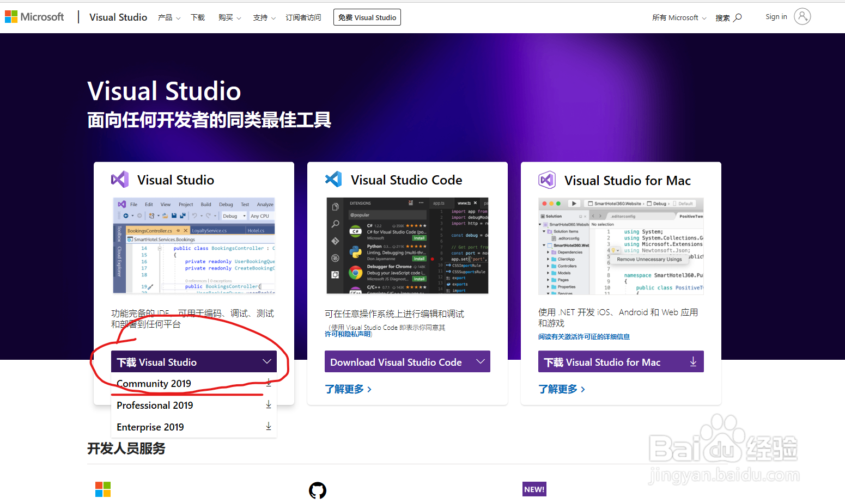
Task: Open the Visual Studio Code screenshot thumbnail
Action: pos(408,246)
